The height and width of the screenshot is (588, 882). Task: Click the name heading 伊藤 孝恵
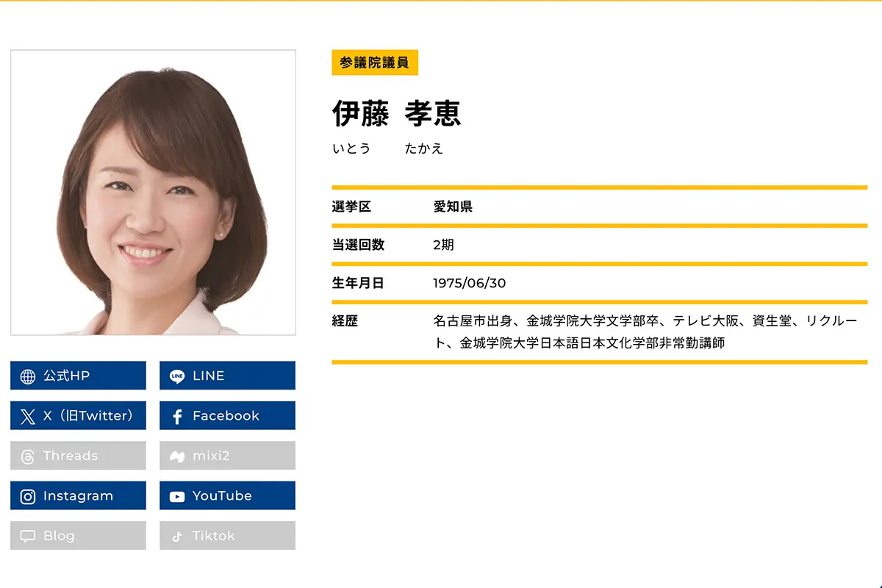[396, 113]
